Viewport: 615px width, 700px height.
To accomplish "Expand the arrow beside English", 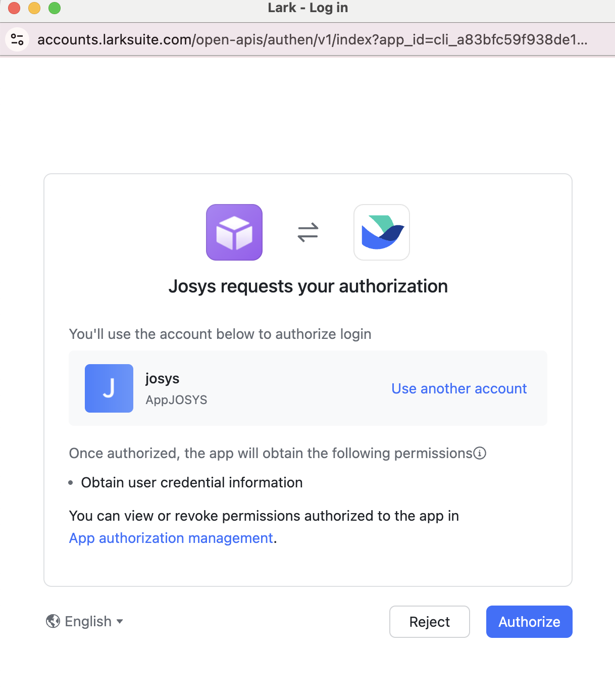I will pyautogui.click(x=120, y=621).
